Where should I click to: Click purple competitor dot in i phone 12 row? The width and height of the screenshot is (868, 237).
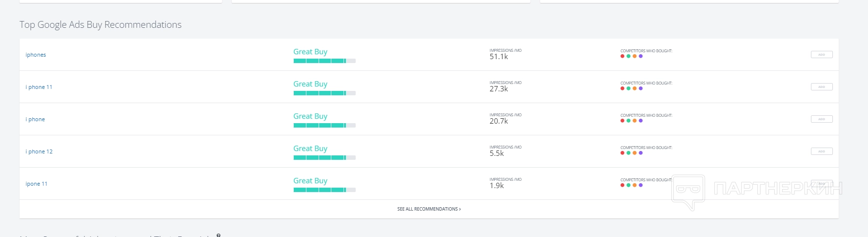pyautogui.click(x=641, y=153)
